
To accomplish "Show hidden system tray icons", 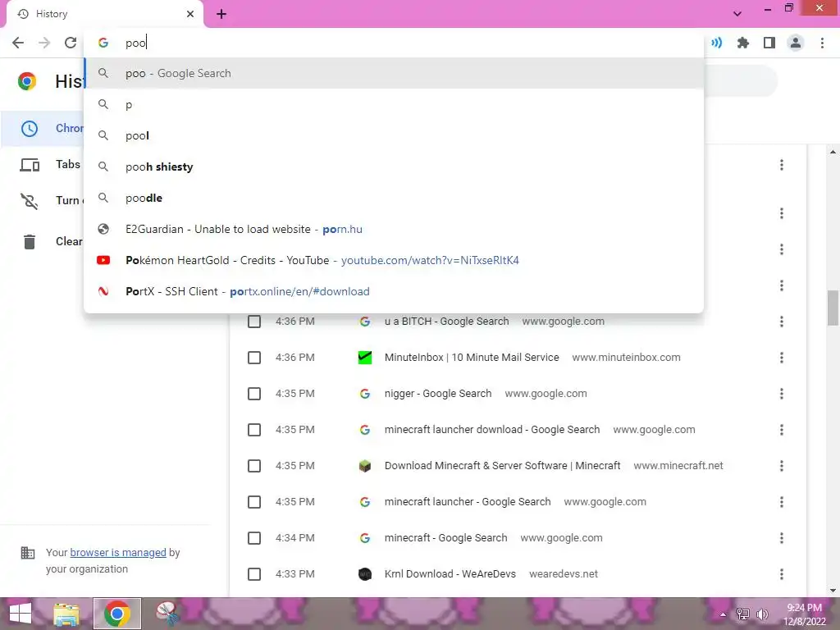I will pyautogui.click(x=724, y=614).
